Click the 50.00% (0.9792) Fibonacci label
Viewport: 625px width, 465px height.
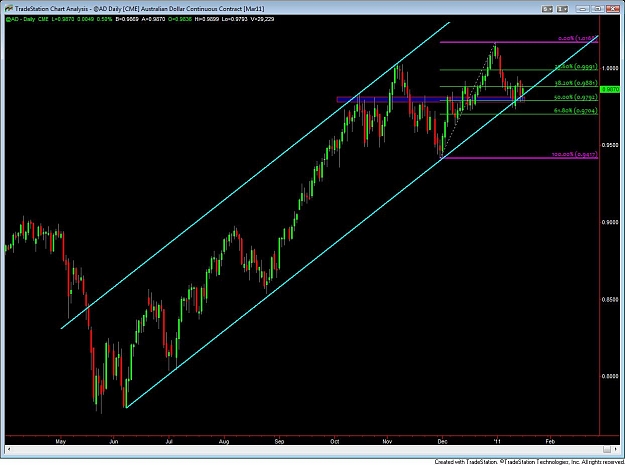point(576,97)
